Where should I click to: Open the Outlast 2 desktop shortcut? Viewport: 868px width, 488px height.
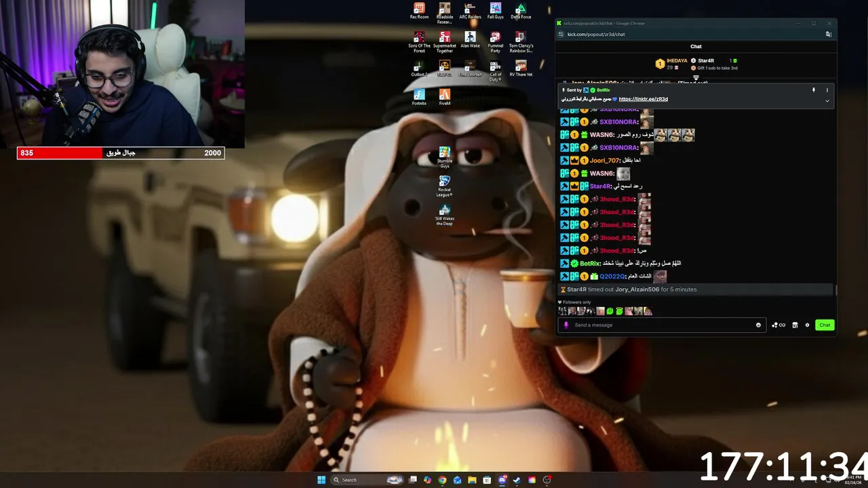(419, 68)
